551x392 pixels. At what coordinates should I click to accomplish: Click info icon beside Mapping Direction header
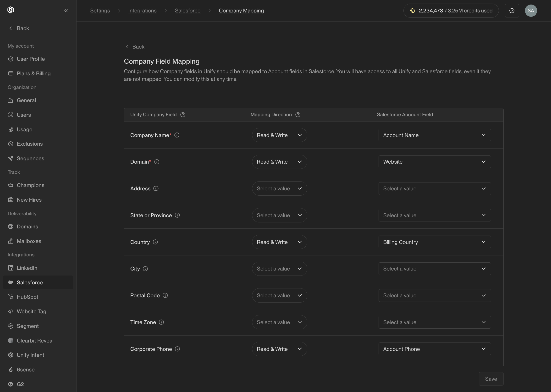(x=298, y=115)
